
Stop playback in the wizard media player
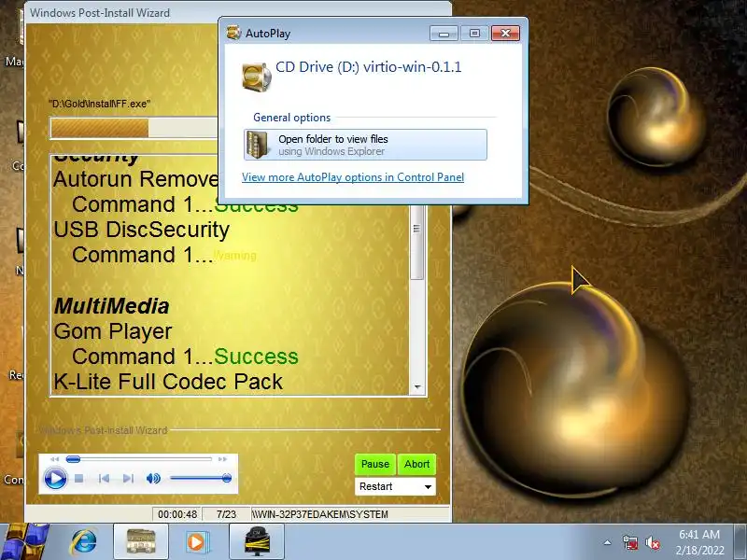pyautogui.click(x=79, y=478)
